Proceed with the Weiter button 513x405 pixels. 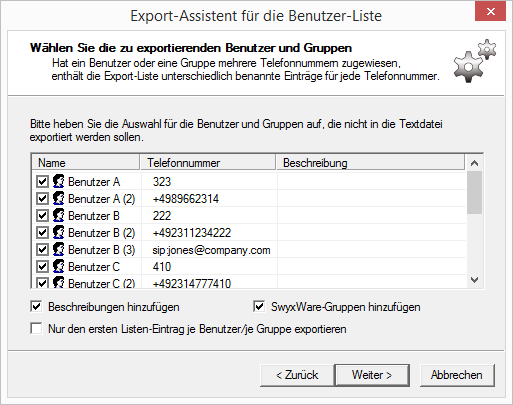tap(372, 375)
